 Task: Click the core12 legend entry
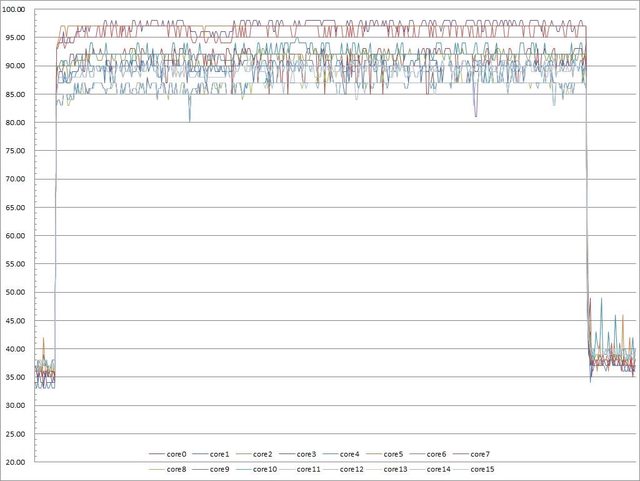(x=352, y=468)
